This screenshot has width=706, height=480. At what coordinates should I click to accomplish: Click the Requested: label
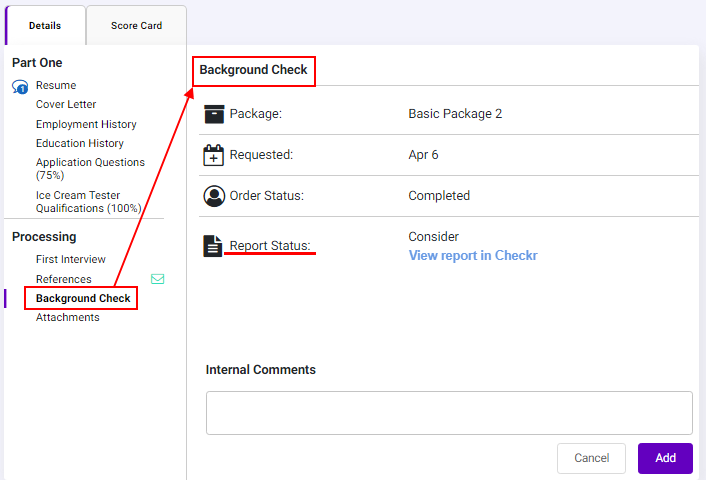pyautogui.click(x=261, y=155)
